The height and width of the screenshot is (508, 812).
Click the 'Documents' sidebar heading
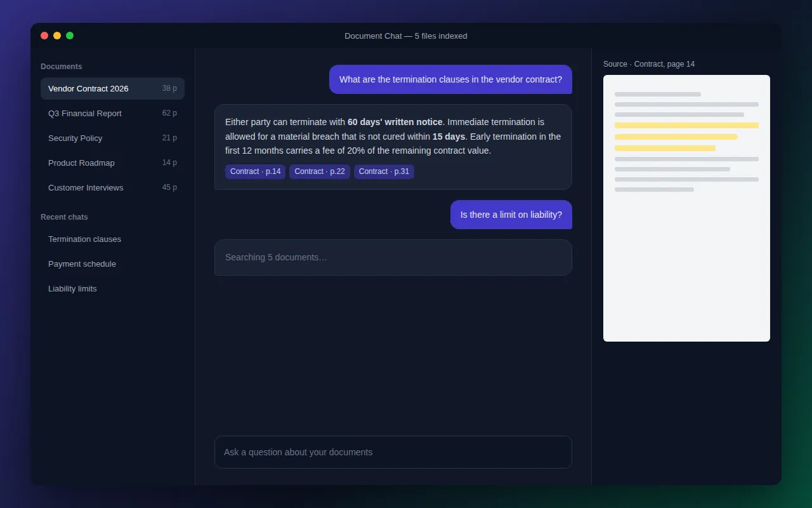coord(62,67)
